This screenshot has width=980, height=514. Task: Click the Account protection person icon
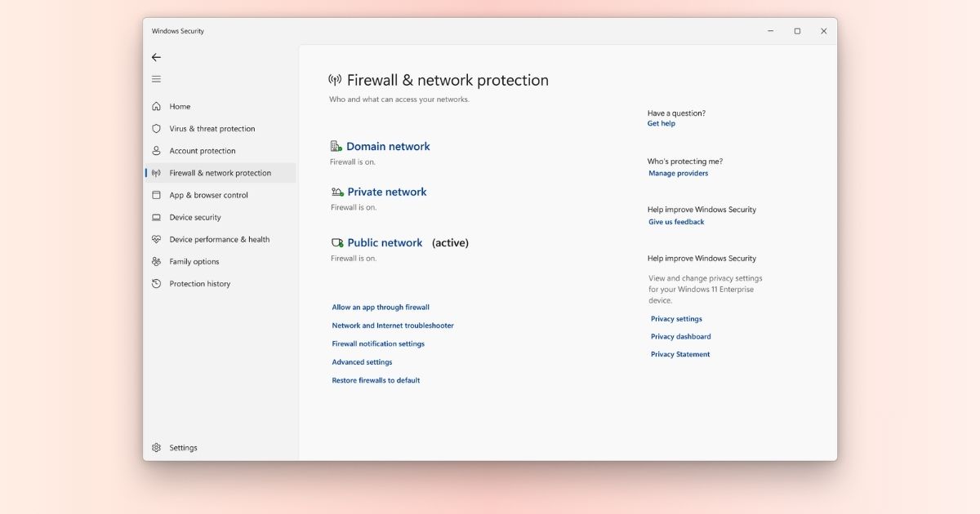[x=156, y=150]
